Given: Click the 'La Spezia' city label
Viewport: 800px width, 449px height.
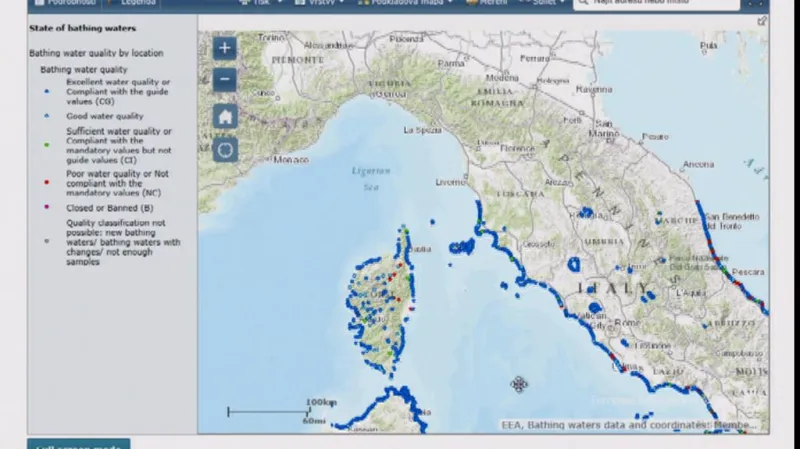Looking at the screenshot, I should point(422,130).
